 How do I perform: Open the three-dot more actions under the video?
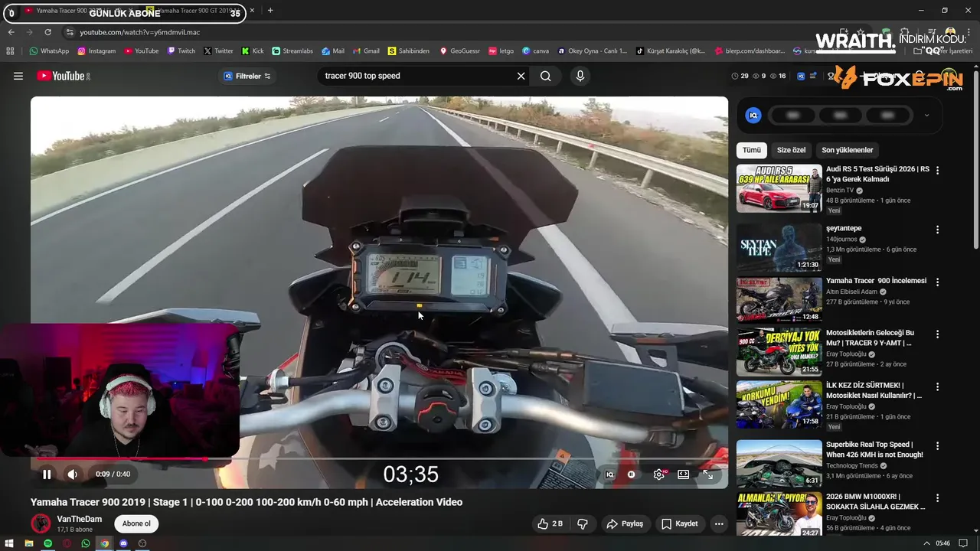[x=718, y=523]
